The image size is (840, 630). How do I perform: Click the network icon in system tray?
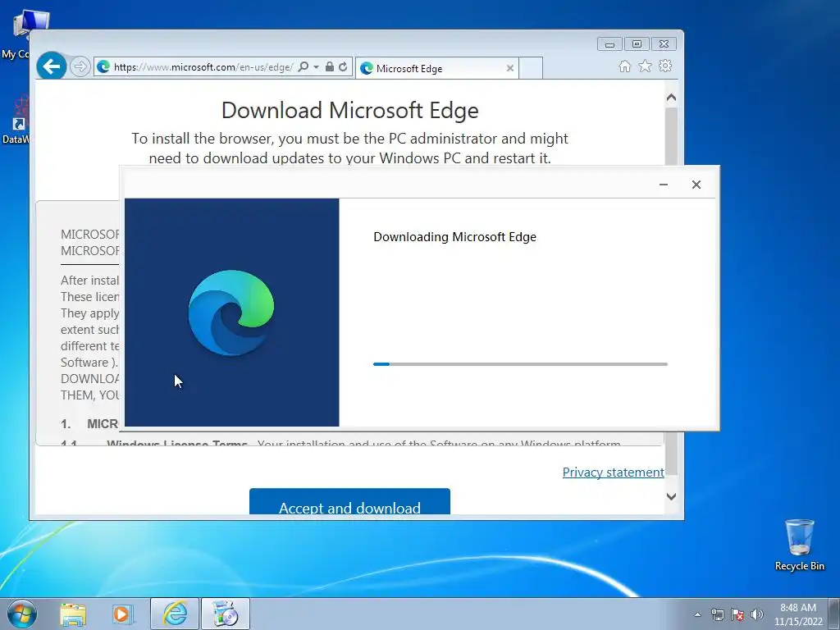point(717,614)
